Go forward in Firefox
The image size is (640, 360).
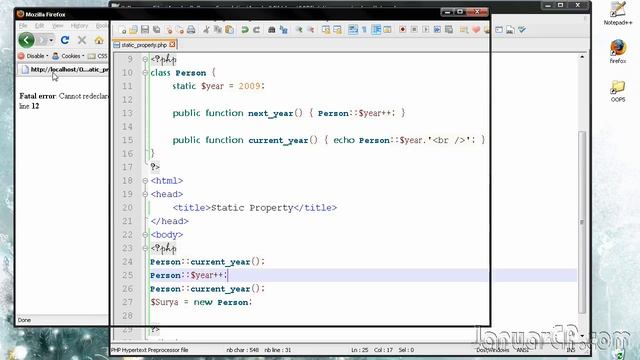coord(41,40)
